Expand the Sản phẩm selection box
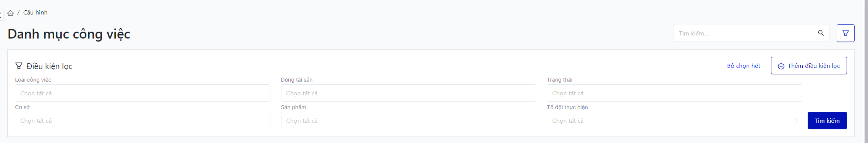 pyautogui.click(x=408, y=121)
